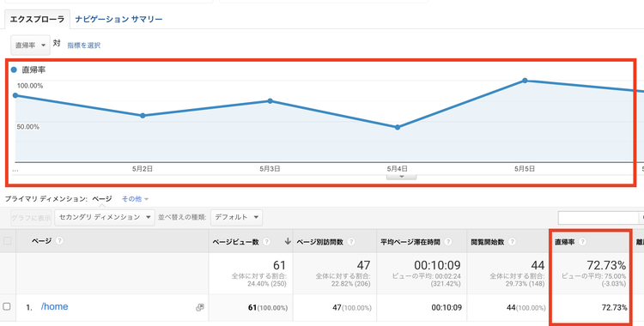This screenshot has width=644, height=326.
Task: Open help icon next to 平均ページ滞在時間 header
Action: 448,242
